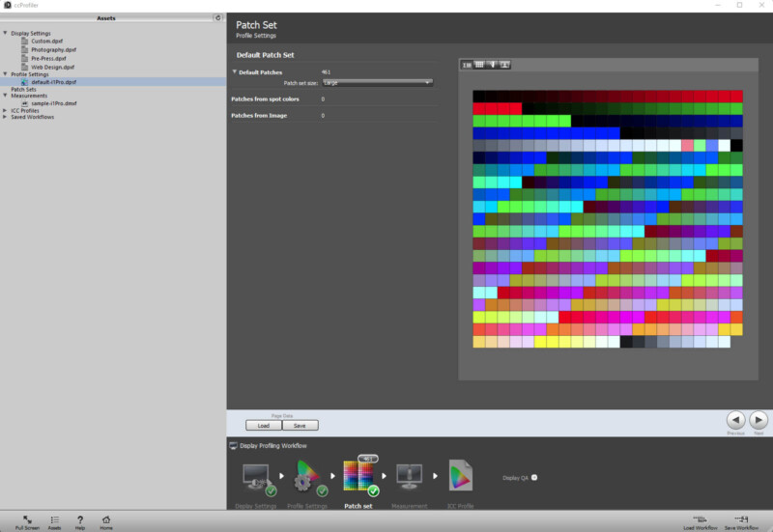The width and height of the screenshot is (773, 532).
Task: Switch patch view to grid layout
Action: pyautogui.click(x=479, y=65)
